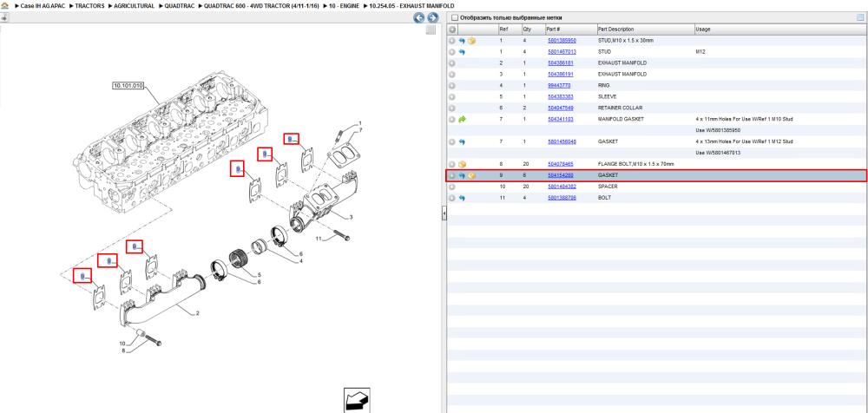Image resolution: width=868 pixels, height=413 pixels.
Task: Open part number 504386191 link
Action: 560,75
